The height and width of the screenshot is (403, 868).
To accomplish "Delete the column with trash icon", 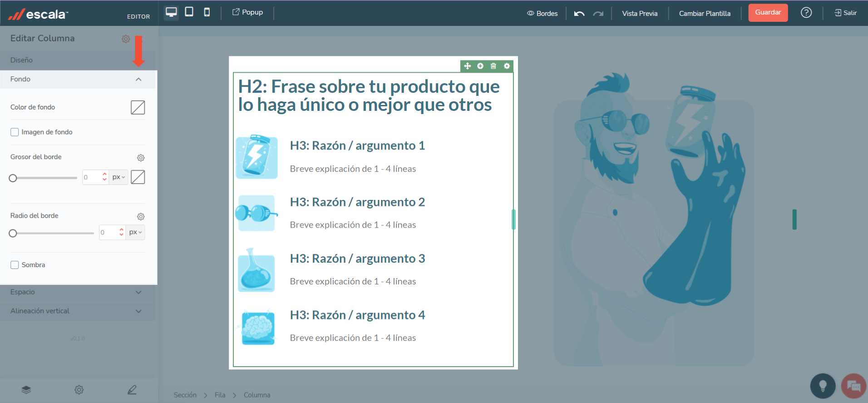I will (x=493, y=66).
